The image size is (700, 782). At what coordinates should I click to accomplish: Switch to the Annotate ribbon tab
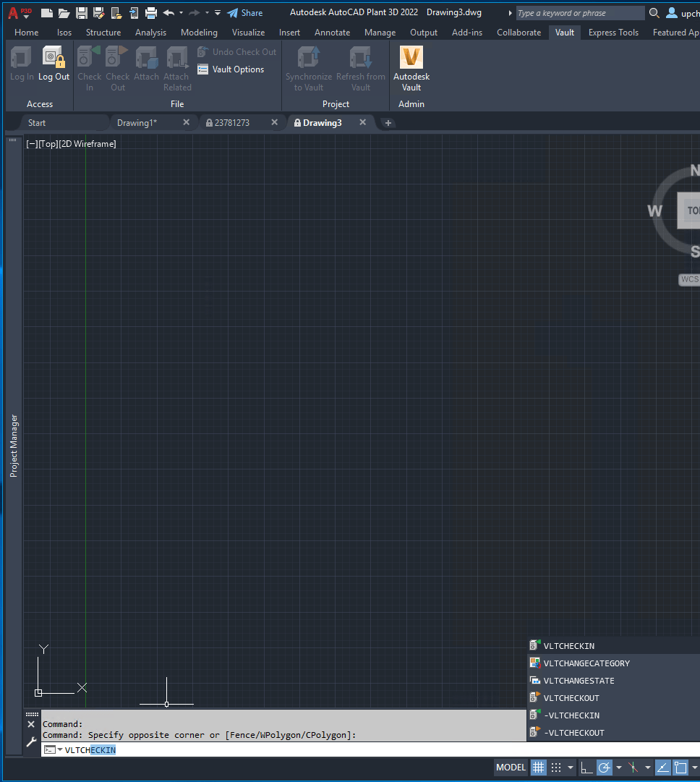pyautogui.click(x=332, y=32)
